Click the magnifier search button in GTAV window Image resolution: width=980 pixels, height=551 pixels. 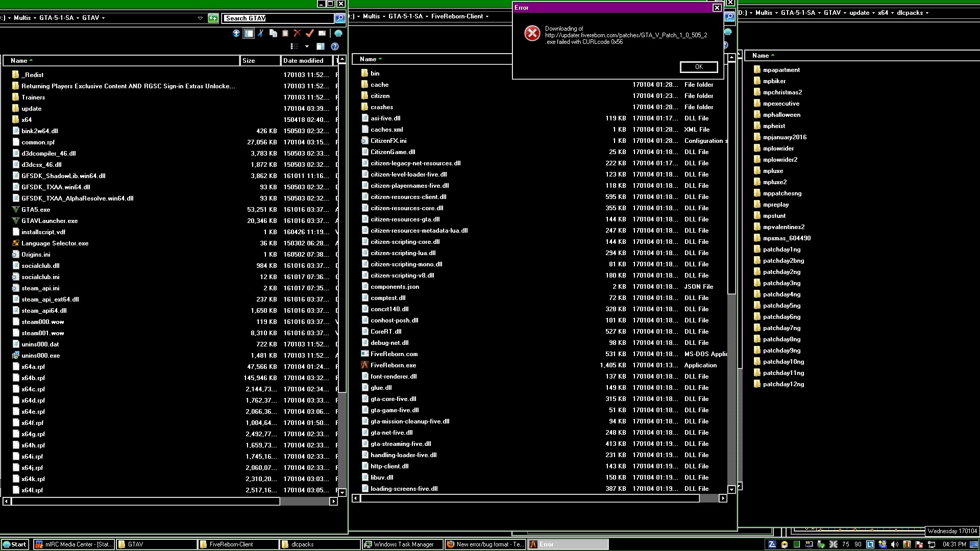coord(340,18)
